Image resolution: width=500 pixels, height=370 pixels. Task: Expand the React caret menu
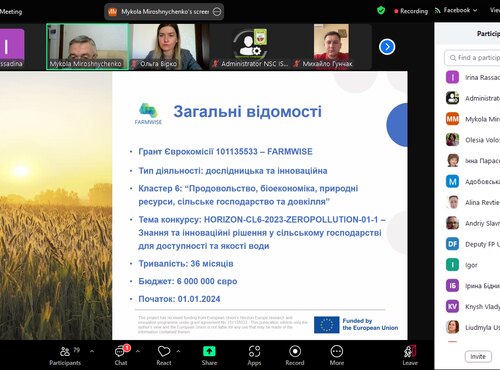178,351
